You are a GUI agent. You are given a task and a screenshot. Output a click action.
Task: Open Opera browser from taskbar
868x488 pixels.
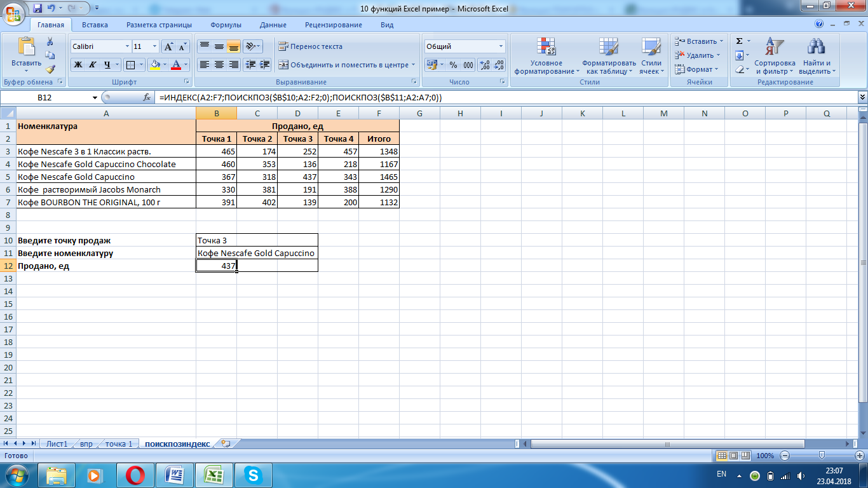click(135, 475)
